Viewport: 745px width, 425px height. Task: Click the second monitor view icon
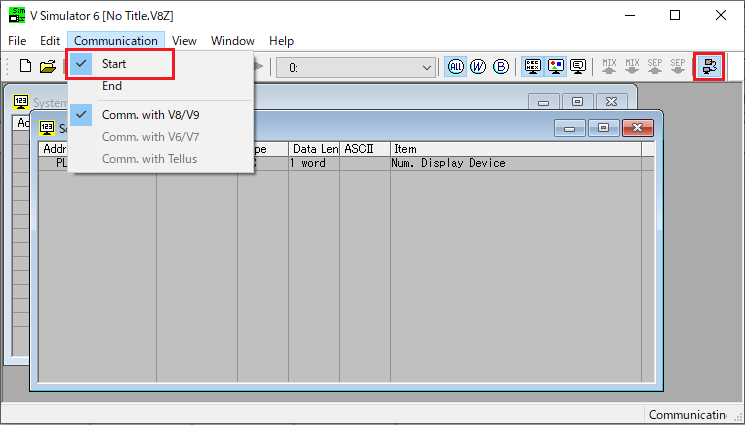pos(556,67)
